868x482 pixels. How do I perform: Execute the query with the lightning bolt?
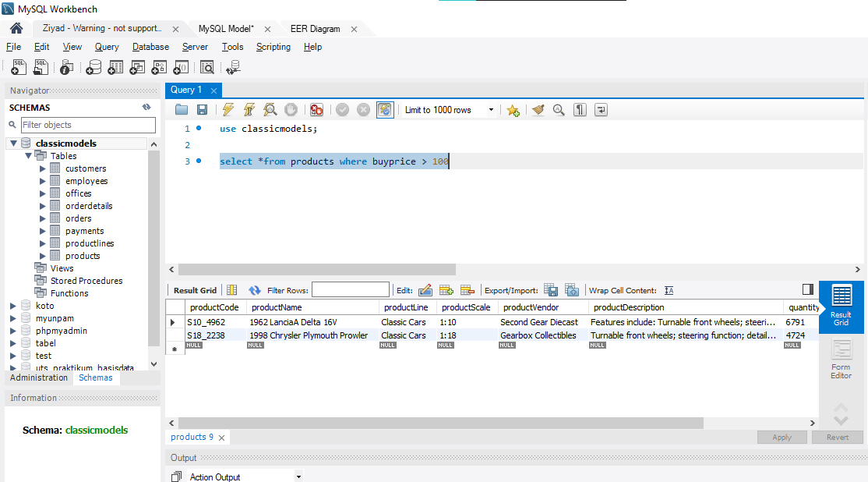(228, 110)
